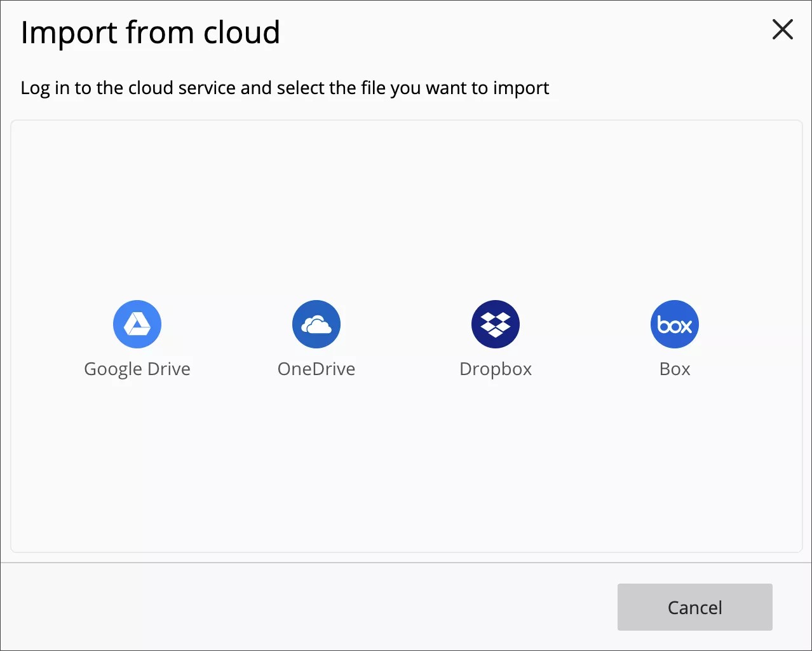Click the Box label text
The height and width of the screenshot is (651, 812).
click(x=674, y=368)
